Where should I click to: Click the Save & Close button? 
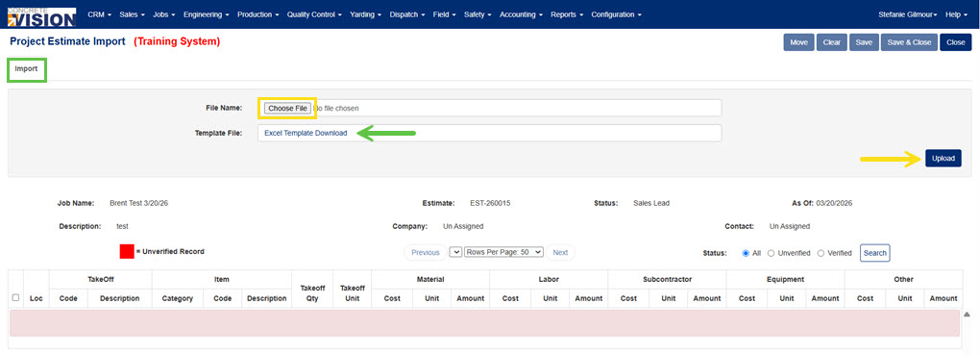tap(909, 42)
